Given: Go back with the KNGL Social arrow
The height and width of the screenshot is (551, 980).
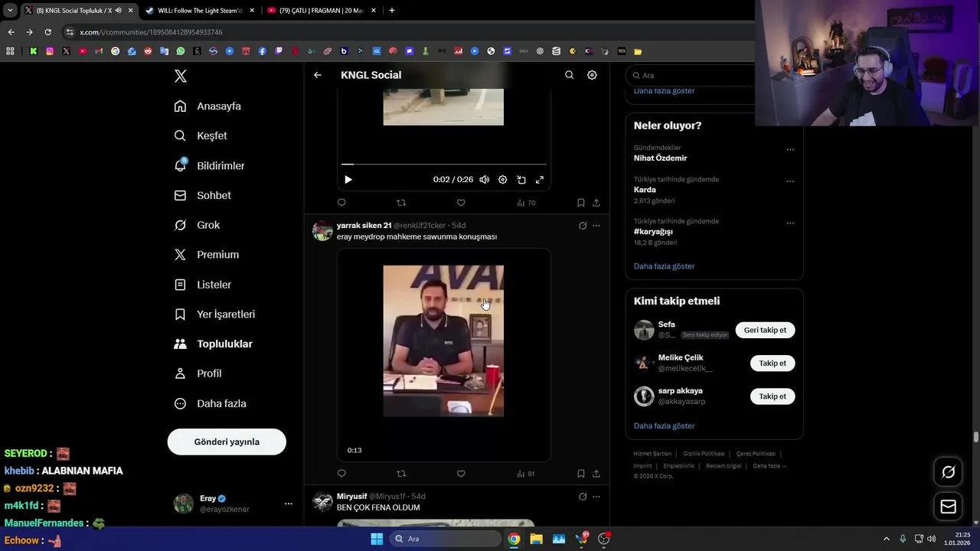Looking at the screenshot, I should [318, 75].
